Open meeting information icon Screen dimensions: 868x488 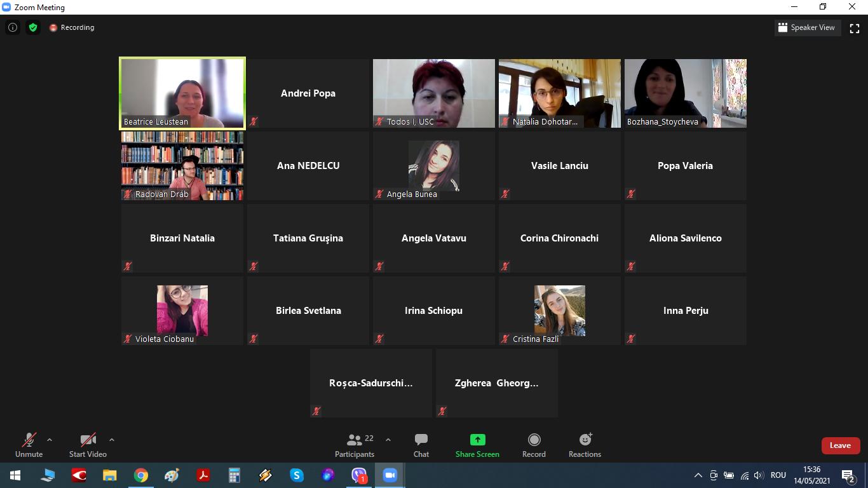tap(13, 27)
